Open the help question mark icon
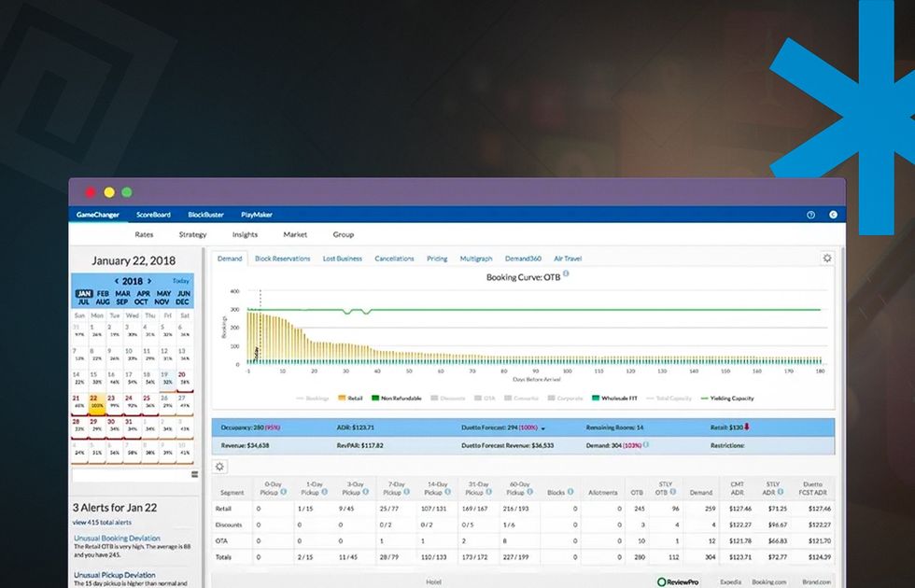The height and width of the screenshot is (588, 915). [810, 215]
